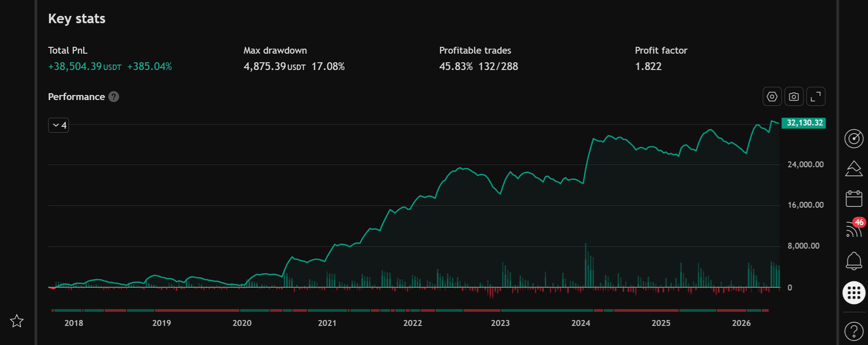Click the favorite star icon
868x345 pixels.
(x=17, y=321)
